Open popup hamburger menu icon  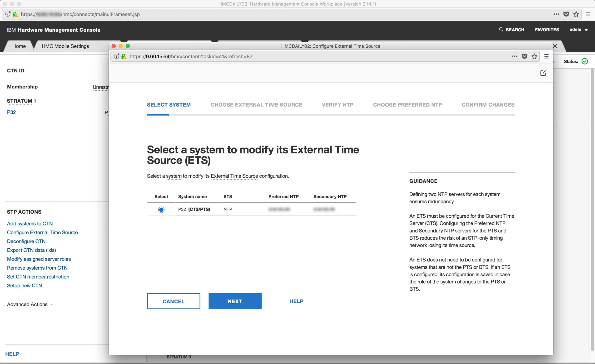(546, 56)
